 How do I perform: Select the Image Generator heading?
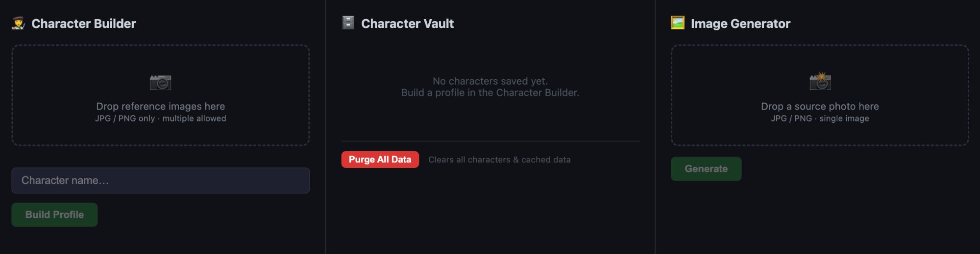[x=740, y=23]
